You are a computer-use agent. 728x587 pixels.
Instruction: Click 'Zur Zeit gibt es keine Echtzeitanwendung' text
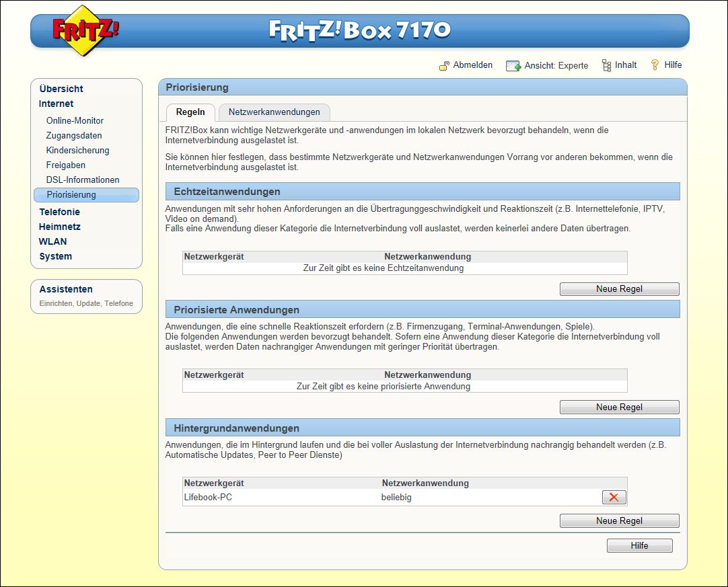[x=383, y=268]
